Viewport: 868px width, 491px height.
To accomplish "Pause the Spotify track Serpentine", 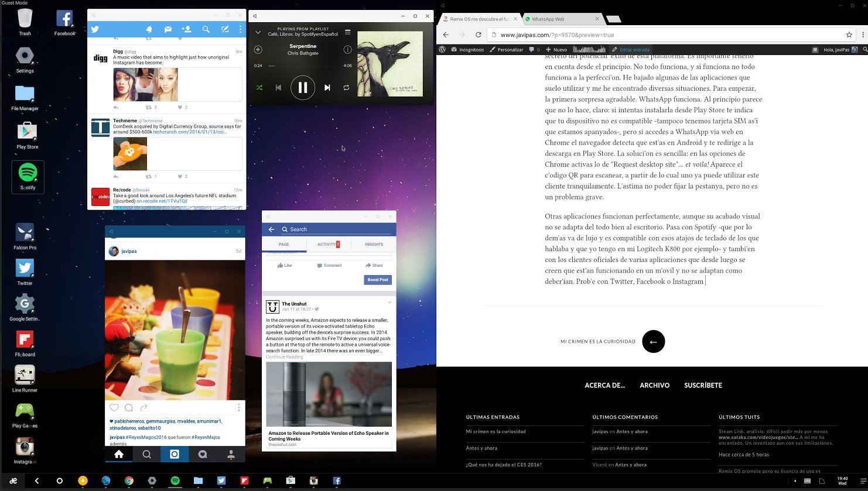I will [303, 88].
